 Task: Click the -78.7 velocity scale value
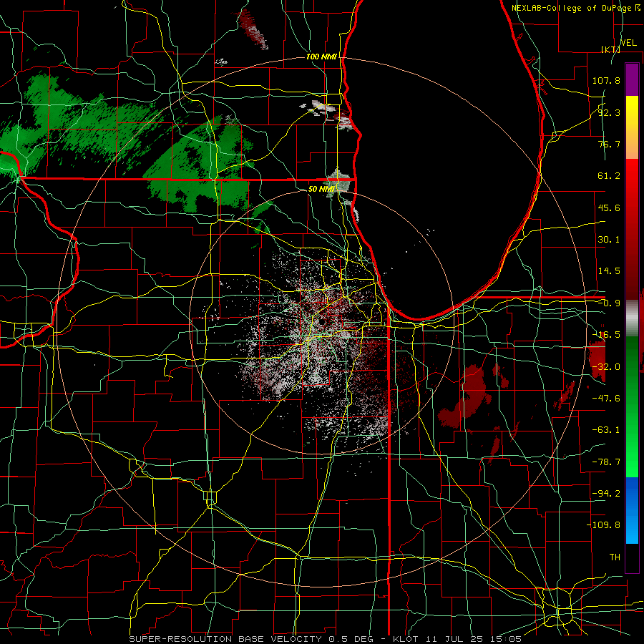tap(606, 462)
